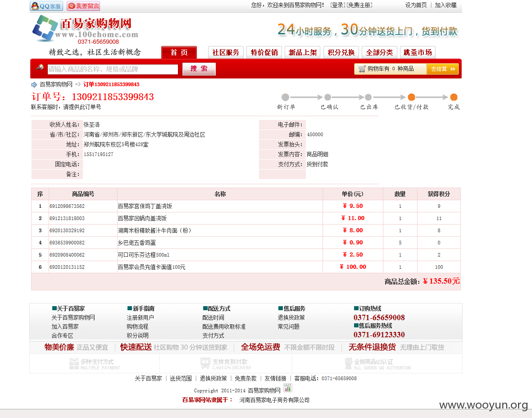Open the 跳蚤市场 tab
This screenshot has width=532, height=418.
pos(418,52)
